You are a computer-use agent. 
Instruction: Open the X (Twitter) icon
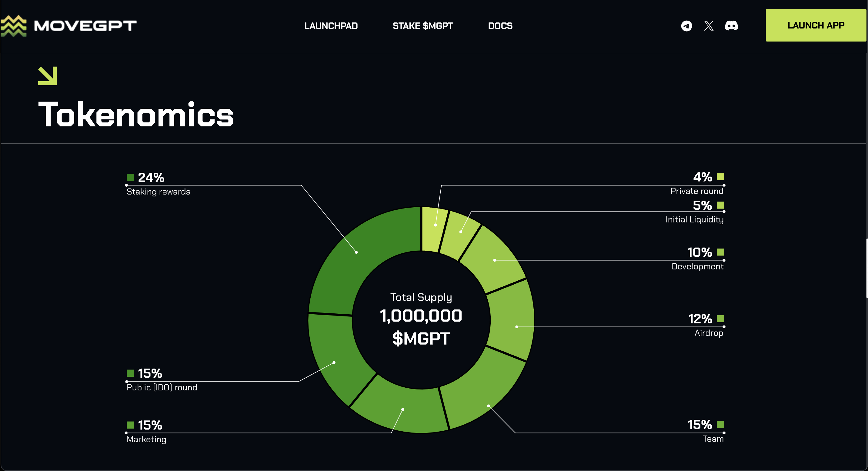(709, 25)
